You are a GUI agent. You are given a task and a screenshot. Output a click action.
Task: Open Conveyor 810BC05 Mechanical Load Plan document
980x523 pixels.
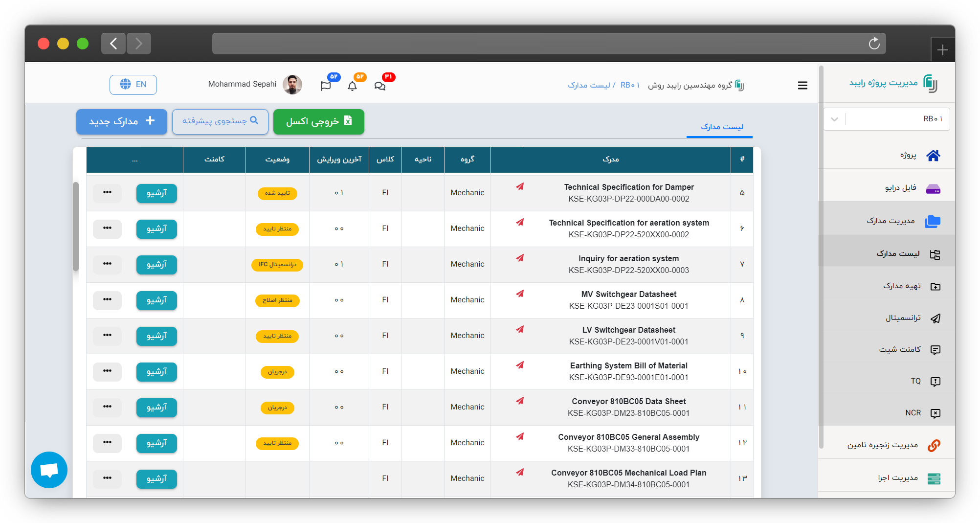628,473
